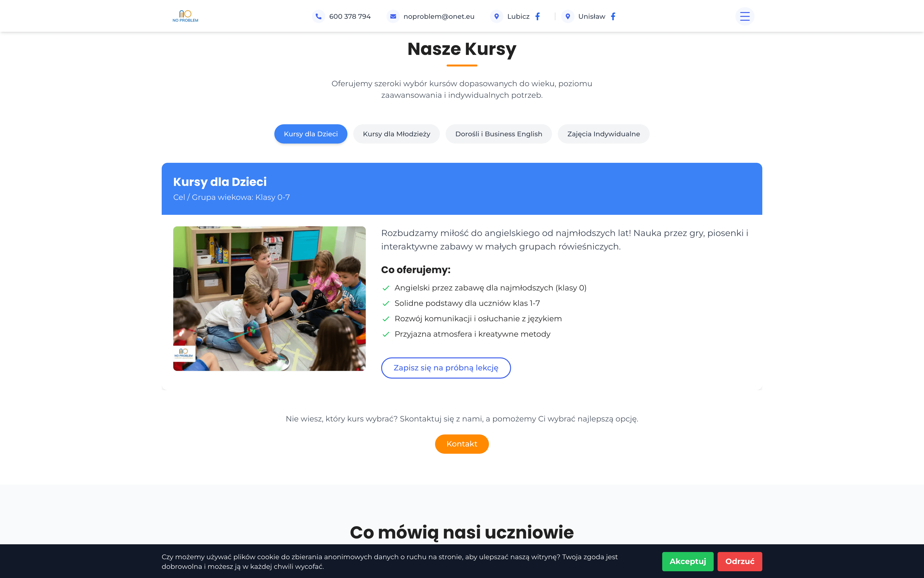Open the Lubicz Facebook icon
The height and width of the screenshot is (578, 924).
tap(538, 16)
